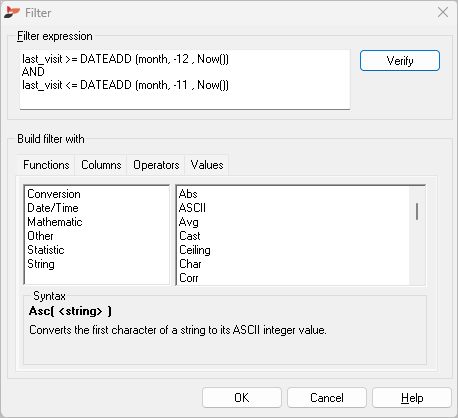Select the Statistic category
Viewport: 458px width, 418px height.
click(x=46, y=250)
